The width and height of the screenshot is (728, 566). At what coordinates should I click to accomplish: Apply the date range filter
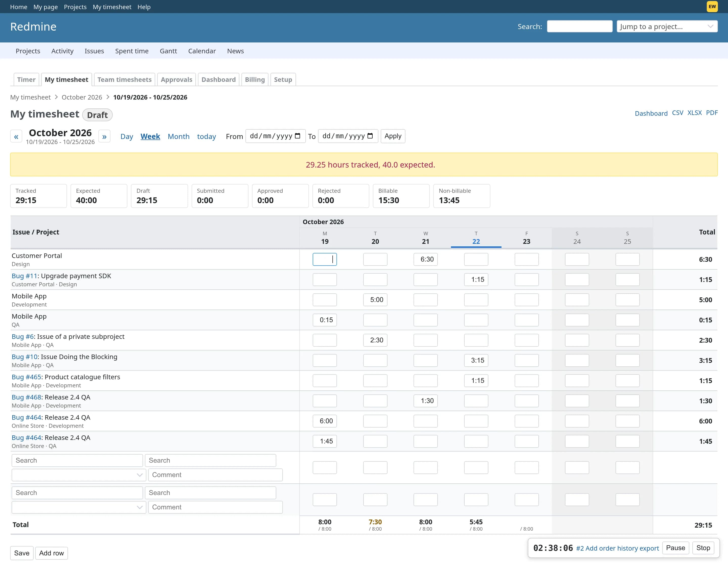[393, 136]
